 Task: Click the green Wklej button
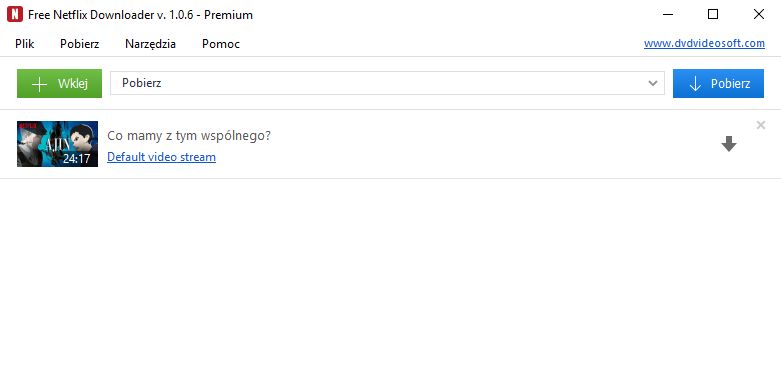click(x=59, y=84)
